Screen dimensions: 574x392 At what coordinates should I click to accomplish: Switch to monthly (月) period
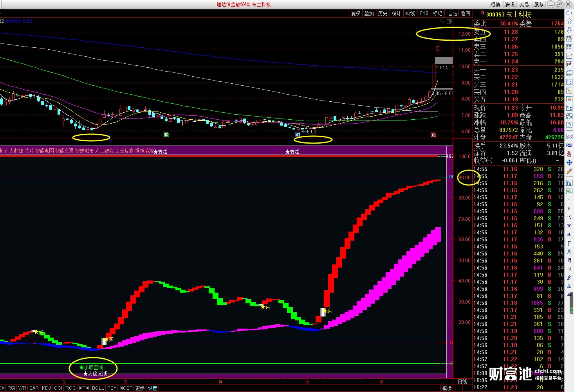click(569, 261)
